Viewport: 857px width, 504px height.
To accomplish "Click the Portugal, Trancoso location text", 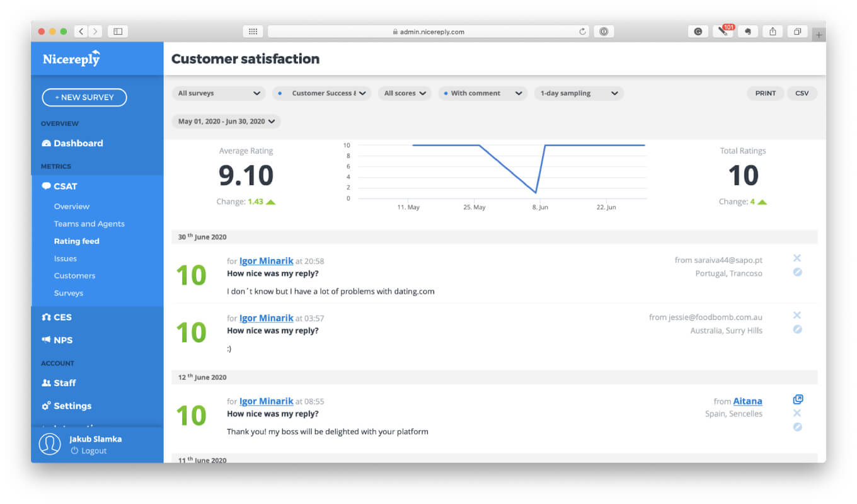I will click(729, 273).
